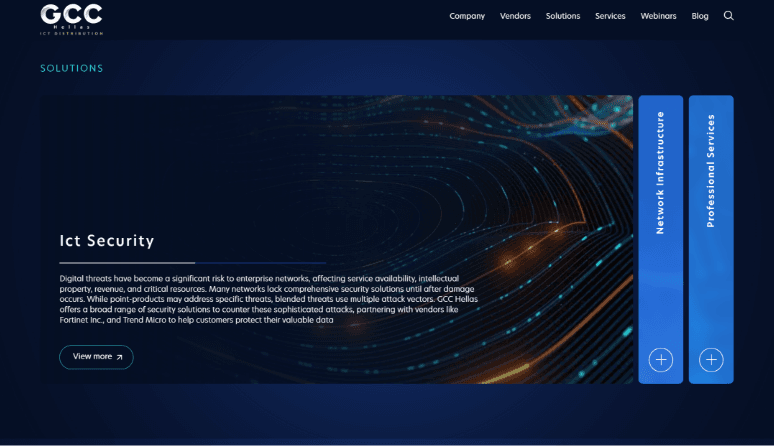Click the Ict Security heading
The width and height of the screenshot is (774, 446).
pyautogui.click(x=107, y=240)
